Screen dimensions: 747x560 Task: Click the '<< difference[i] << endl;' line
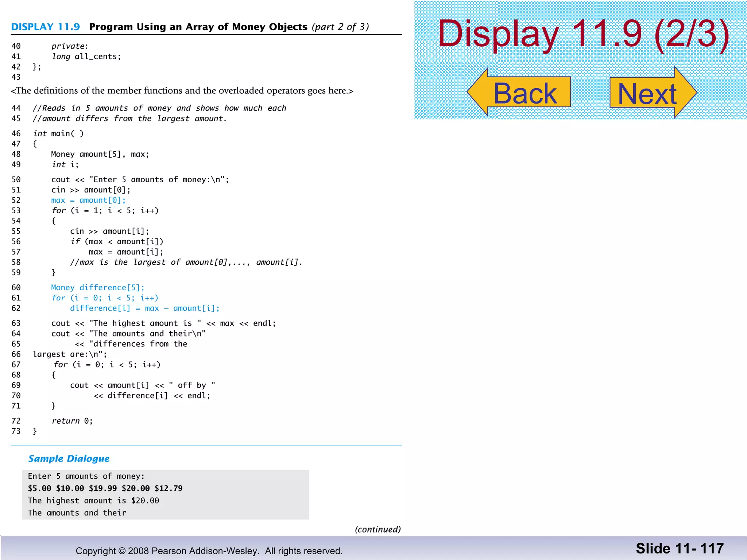(152, 396)
